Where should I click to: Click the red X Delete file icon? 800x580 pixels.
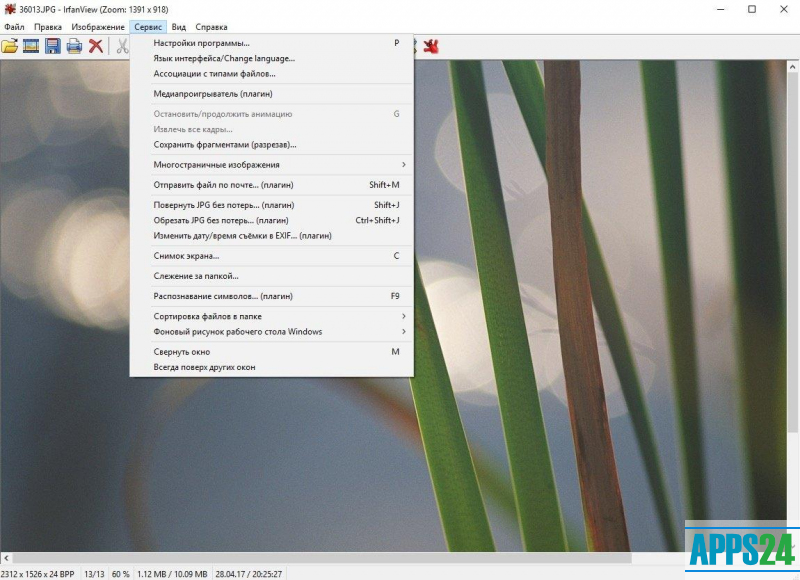pyautogui.click(x=96, y=46)
